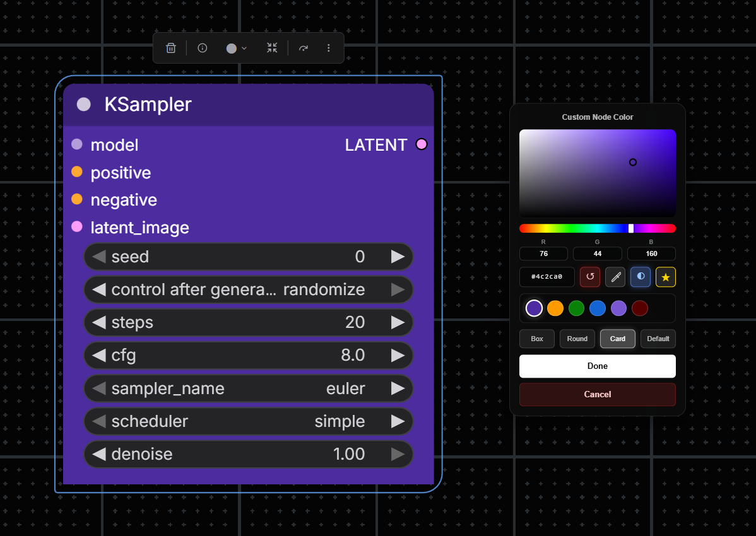The width and height of the screenshot is (756, 536).
Task: Select the orange swatch
Action: coord(555,308)
